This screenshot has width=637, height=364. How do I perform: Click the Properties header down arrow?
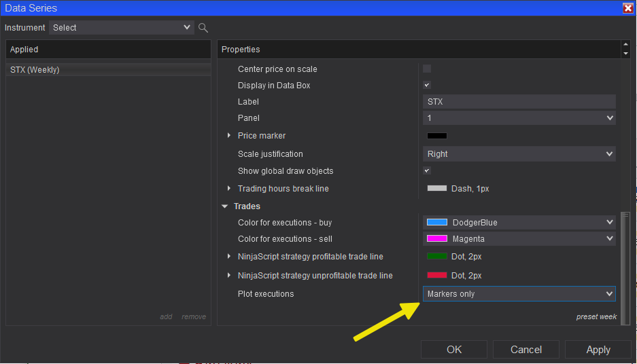pyautogui.click(x=625, y=54)
